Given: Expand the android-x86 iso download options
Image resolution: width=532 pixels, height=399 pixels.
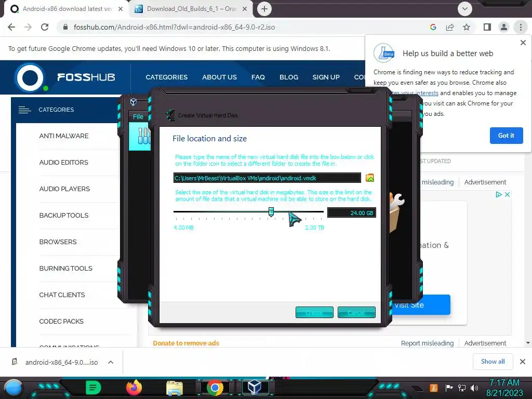Looking at the screenshot, I should [111, 362].
